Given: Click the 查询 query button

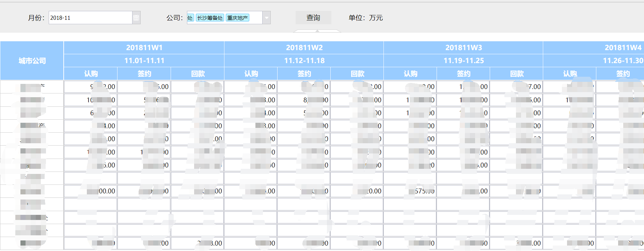Looking at the screenshot, I should (x=313, y=18).
